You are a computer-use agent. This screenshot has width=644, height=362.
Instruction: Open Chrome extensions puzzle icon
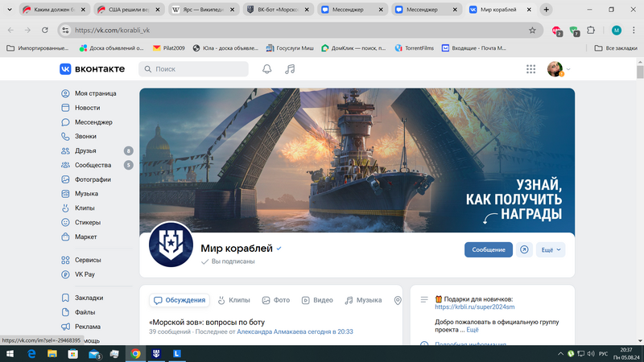[591, 31]
